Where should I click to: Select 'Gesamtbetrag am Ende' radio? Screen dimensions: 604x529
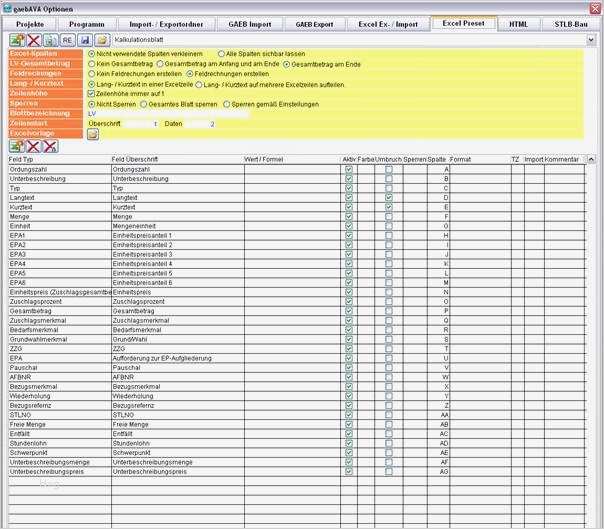click(287, 64)
